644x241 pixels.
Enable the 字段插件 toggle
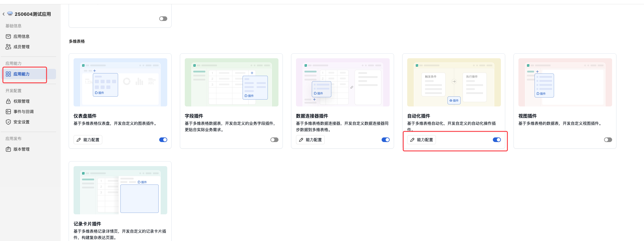point(274,140)
